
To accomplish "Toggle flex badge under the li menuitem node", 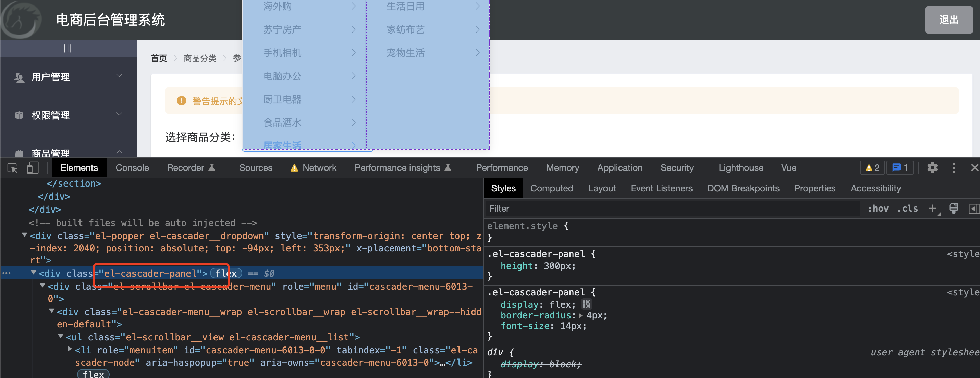I will pyautogui.click(x=93, y=374).
